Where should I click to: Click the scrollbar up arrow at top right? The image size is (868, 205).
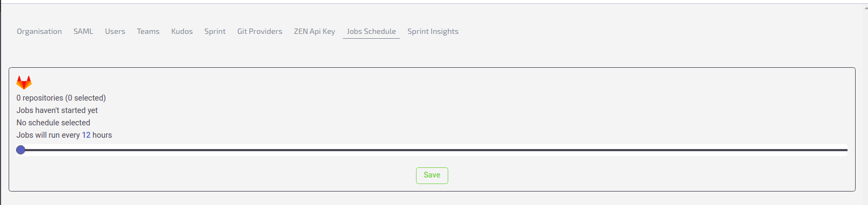tap(865, 8)
